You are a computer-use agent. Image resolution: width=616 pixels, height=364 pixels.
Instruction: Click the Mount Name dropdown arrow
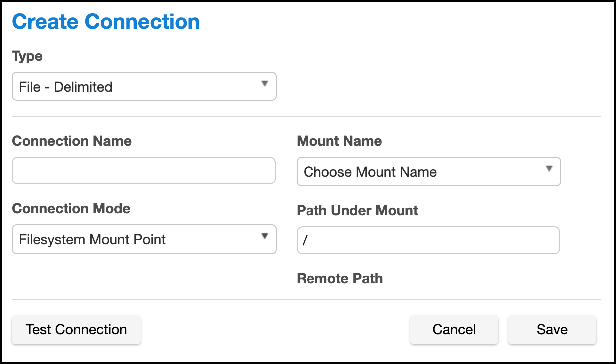[549, 169]
